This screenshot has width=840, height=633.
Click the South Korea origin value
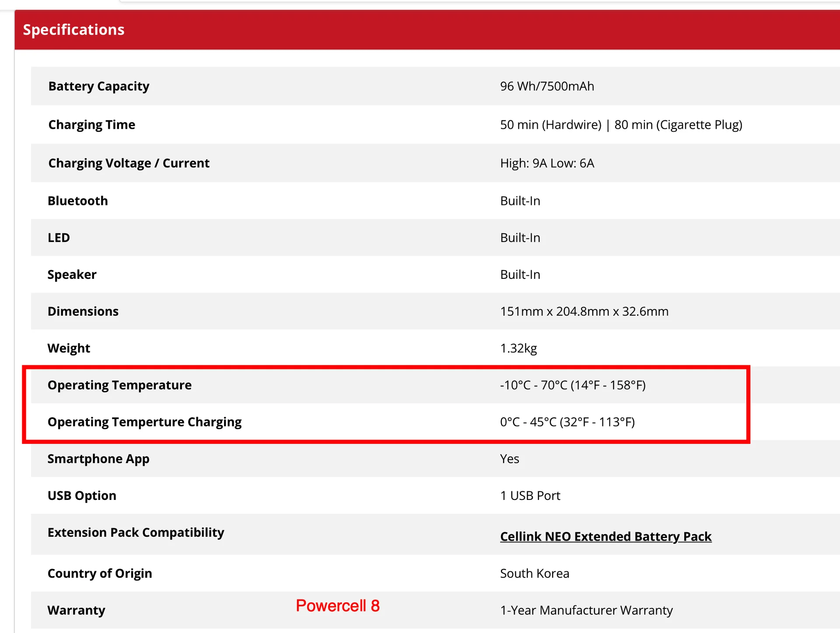click(x=535, y=573)
